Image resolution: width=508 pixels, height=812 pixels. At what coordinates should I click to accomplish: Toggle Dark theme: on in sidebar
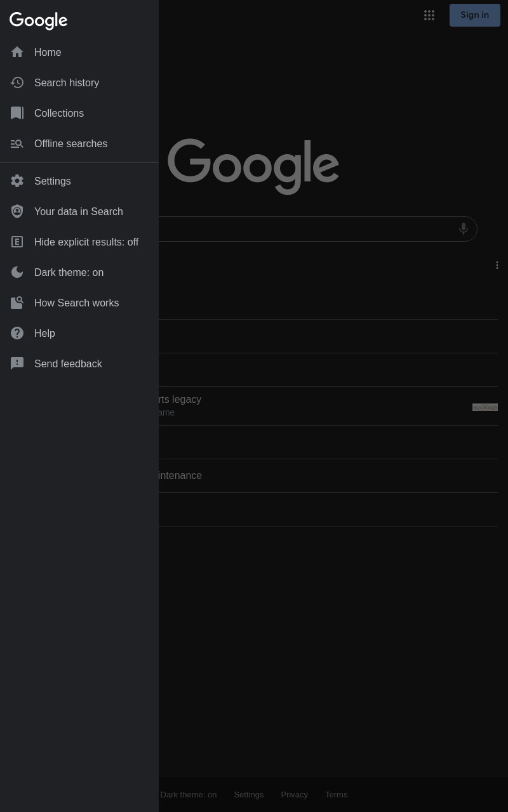[79, 272]
